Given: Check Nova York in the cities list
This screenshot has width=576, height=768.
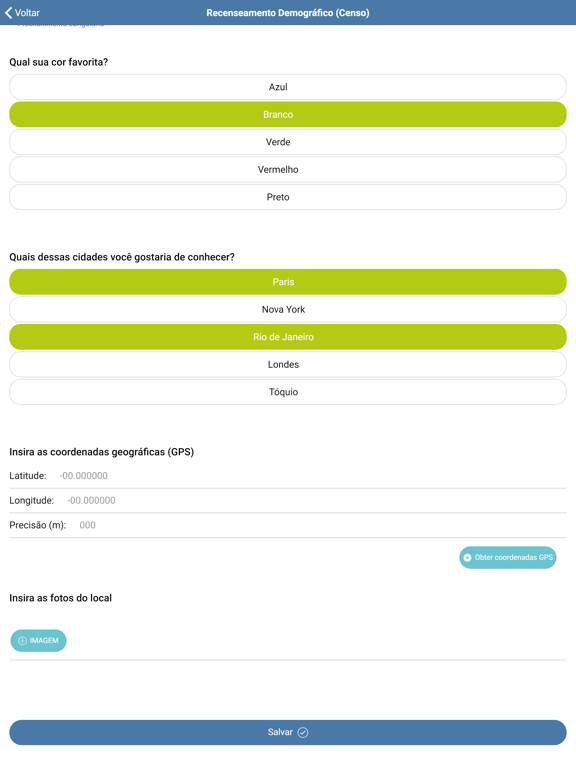Looking at the screenshot, I should click(288, 309).
